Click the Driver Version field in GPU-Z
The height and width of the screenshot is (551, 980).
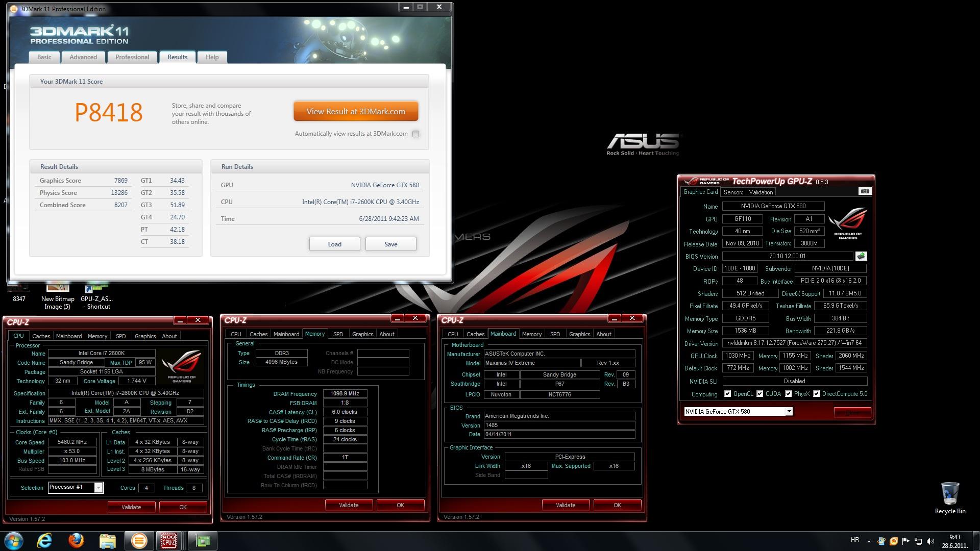point(795,343)
